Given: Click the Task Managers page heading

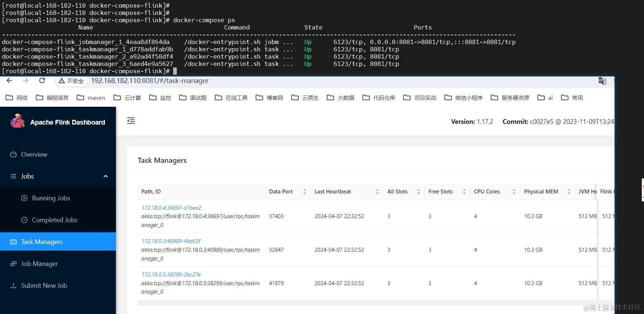Looking at the screenshot, I should (x=162, y=161).
